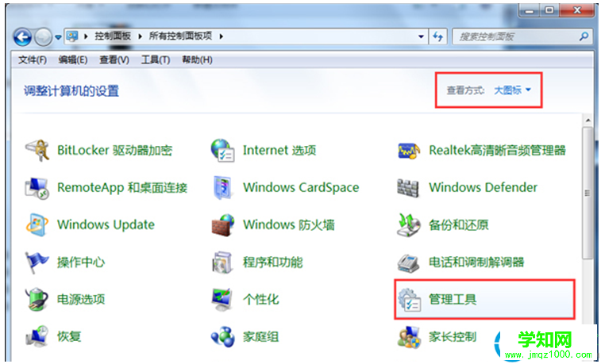The width and height of the screenshot is (601, 364).
Task: Click the 家长控制 link text
Action: point(453,336)
